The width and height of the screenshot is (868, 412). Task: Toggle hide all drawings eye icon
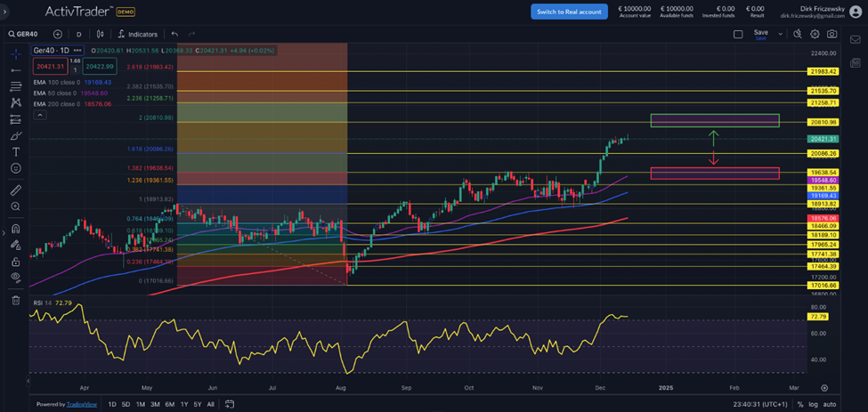click(x=15, y=278)
